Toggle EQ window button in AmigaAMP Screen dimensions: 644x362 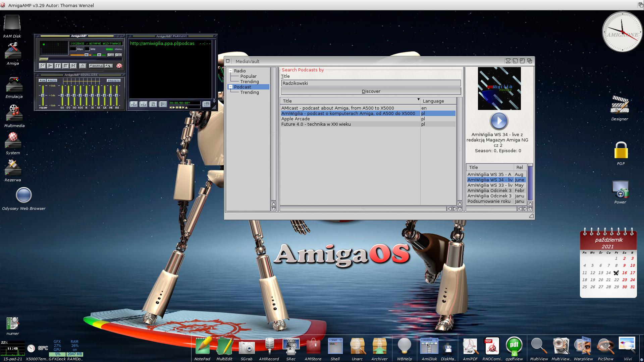click(111, 55)
